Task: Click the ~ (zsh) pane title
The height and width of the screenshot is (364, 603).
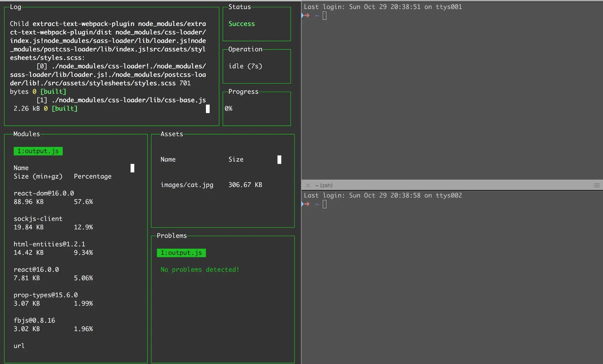Action: pyautogui.click(x=324, y=185)
